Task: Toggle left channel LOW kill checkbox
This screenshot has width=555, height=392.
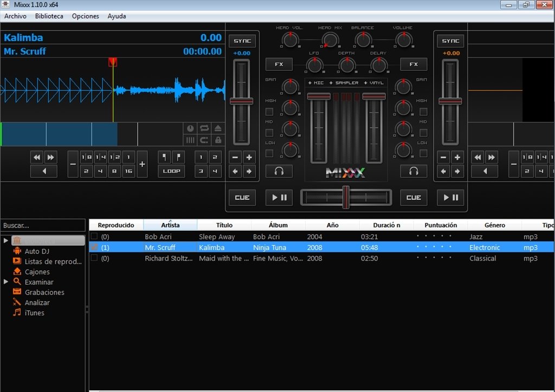Action: click(269, 153)
